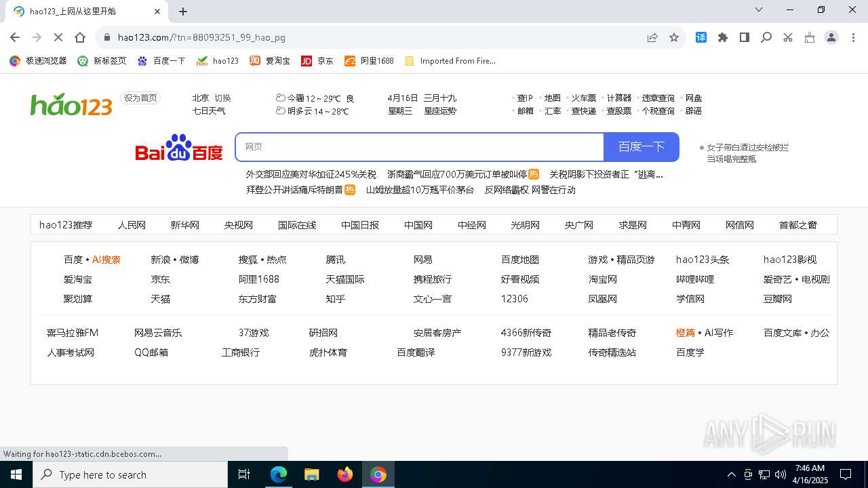Select the 人民网 tab
Image resolution: width=868 pixels, height=488 pixels.
(132, 225)
